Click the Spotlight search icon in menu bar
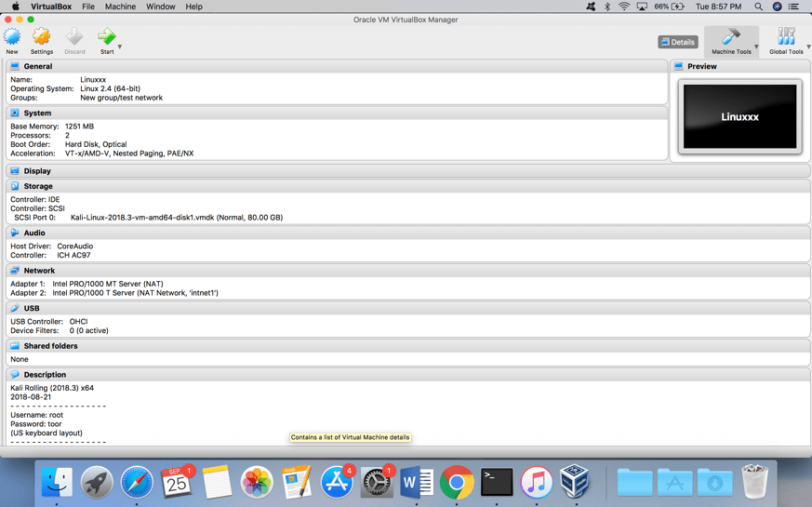Screen dimensions: 812x507 point(758,7)
